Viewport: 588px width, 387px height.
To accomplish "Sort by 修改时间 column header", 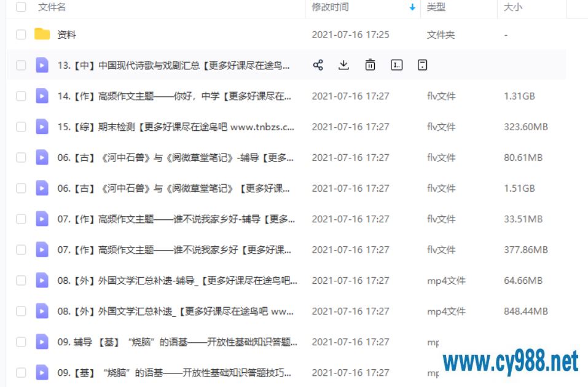I will (x=330, y=7).
